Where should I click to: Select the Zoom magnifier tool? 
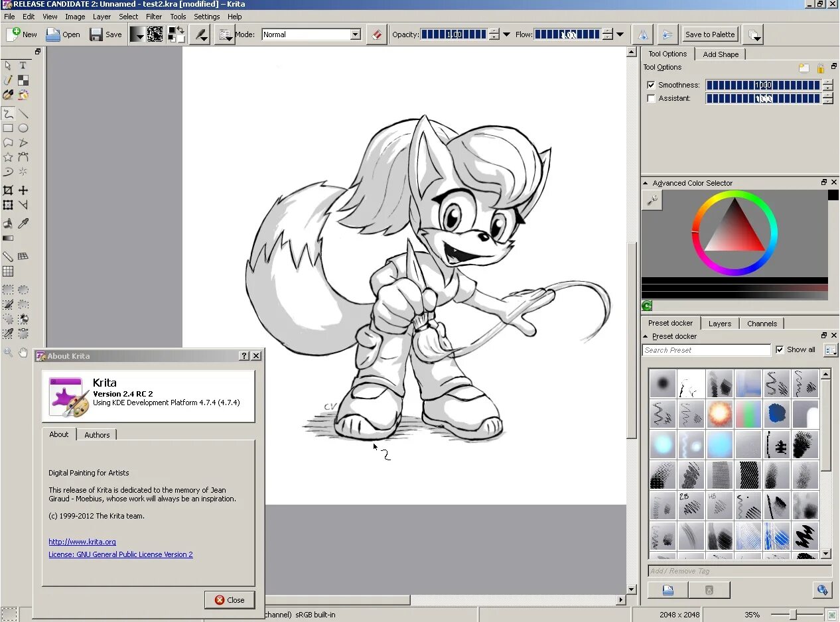pyautogui.click(x=8, y=352)
